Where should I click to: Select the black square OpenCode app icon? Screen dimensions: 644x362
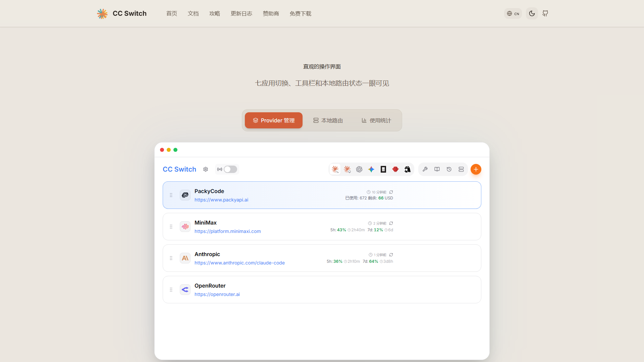[383, 169]
